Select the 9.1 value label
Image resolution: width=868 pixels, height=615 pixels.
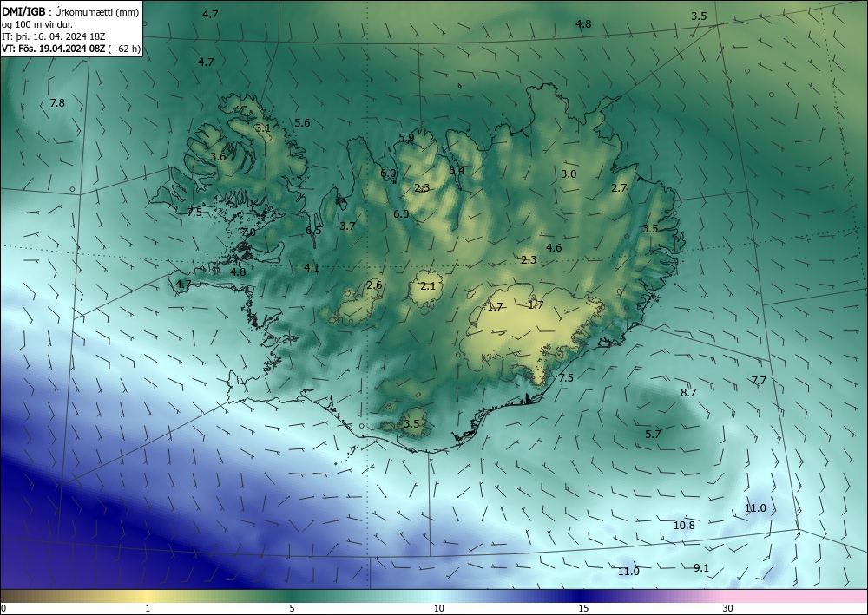pyautogui.click(x=701, y=568)
